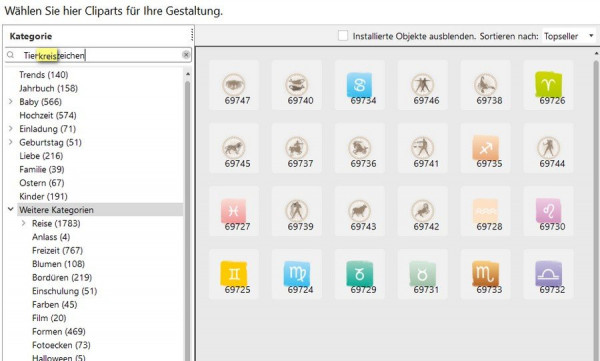600x361 pixels.
Task: Enable Installierte Objekte ausblenden checkbox
Action: (343, 36)
